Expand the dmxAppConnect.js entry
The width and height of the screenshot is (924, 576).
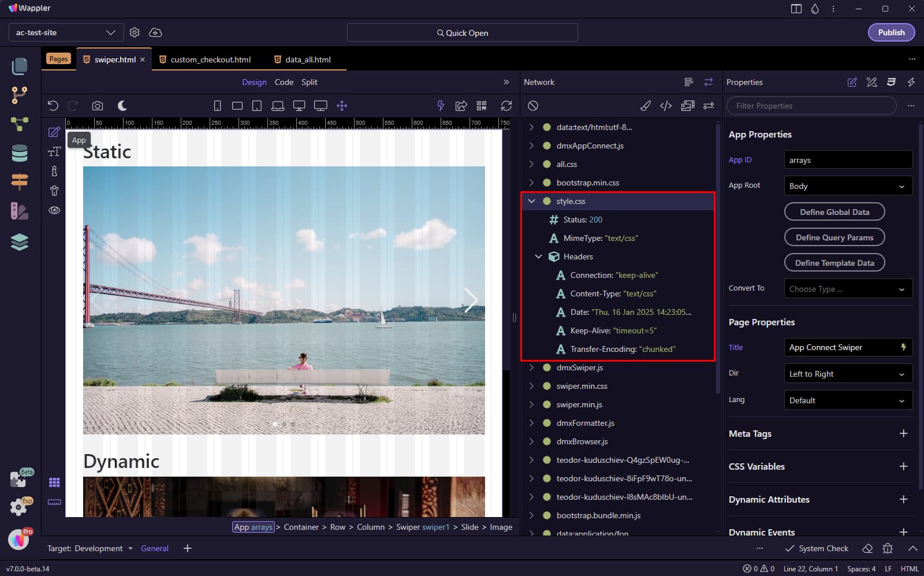pos(532,146)
